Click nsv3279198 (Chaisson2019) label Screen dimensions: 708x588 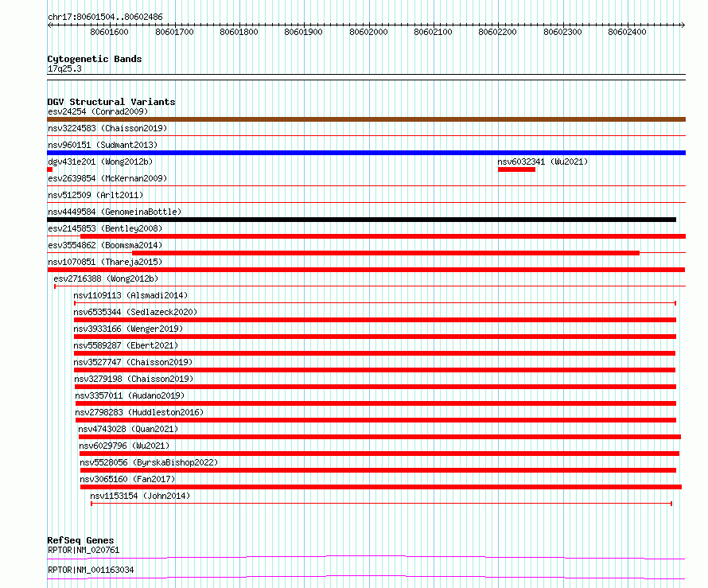click(134, 379)
